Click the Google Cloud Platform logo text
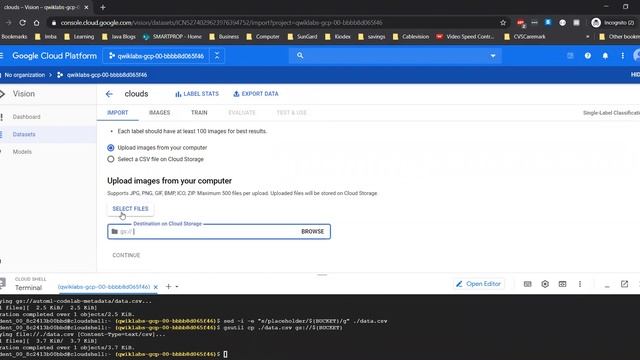This screenshot has height=360, width=640. 54,56
